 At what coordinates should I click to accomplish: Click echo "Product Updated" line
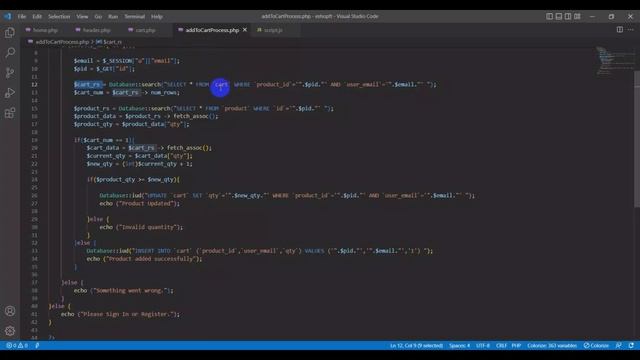click(x=139, y=203)
